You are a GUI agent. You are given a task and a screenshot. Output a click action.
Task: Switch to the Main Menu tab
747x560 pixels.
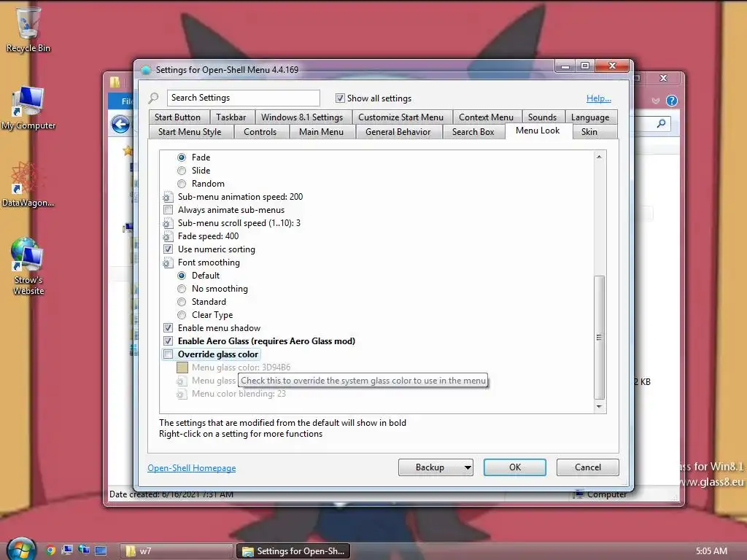pyautogui.click(x=321, y=132)
